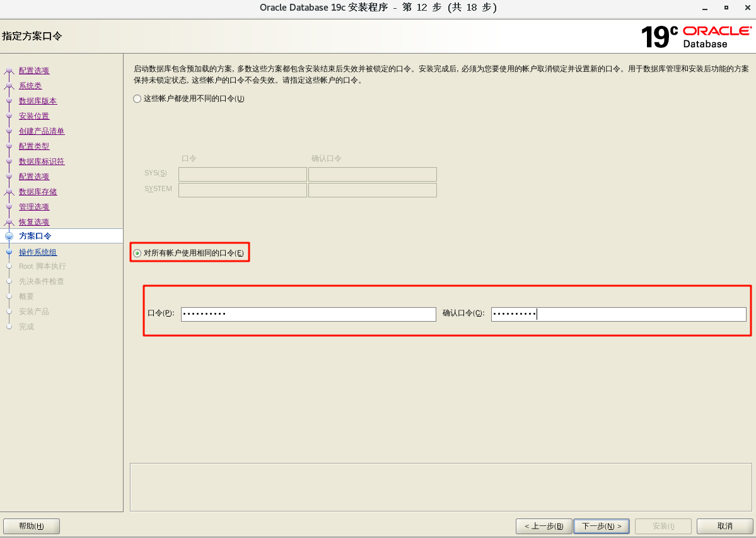Click the 上一步 back button

544,526
